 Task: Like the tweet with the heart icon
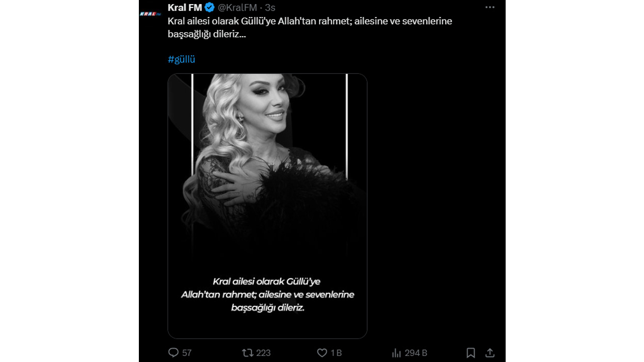[x=322, y=353]
